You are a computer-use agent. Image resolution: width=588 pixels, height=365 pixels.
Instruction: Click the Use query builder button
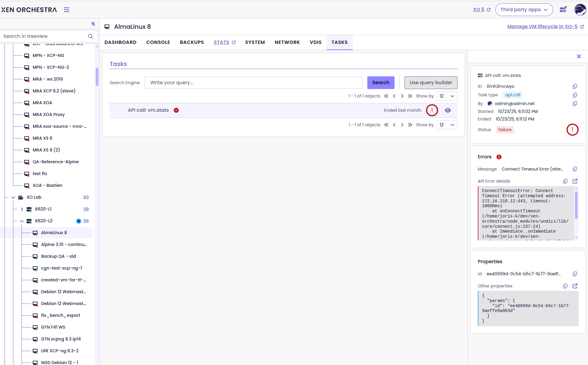click(x=431, y=83)
